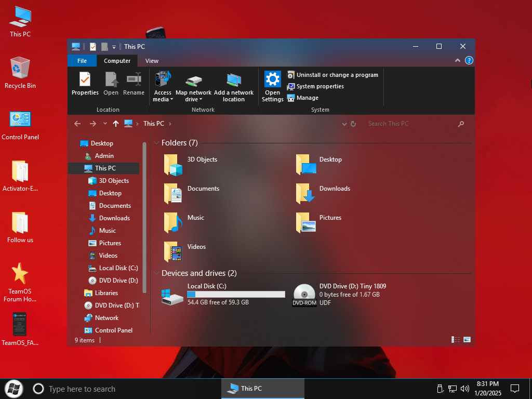Open Explorer help question mark icon
The width and height of the screenshot is (532, 399).
click(x=469, y=60)
